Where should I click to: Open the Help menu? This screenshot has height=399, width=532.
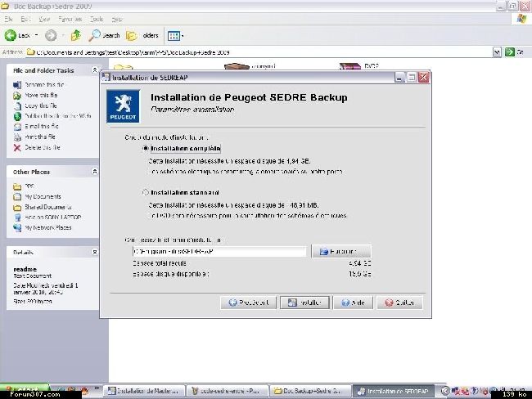[x=117, y=20]
